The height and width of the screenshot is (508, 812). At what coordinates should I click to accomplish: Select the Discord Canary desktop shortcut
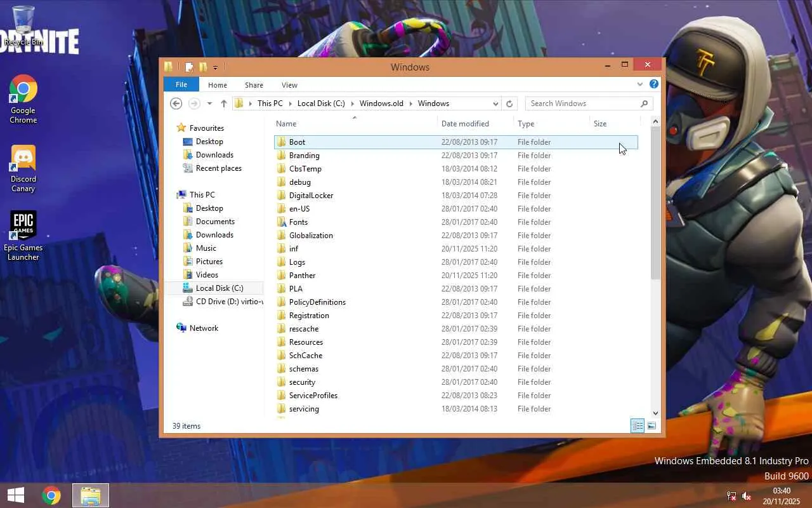click(23, 168)
